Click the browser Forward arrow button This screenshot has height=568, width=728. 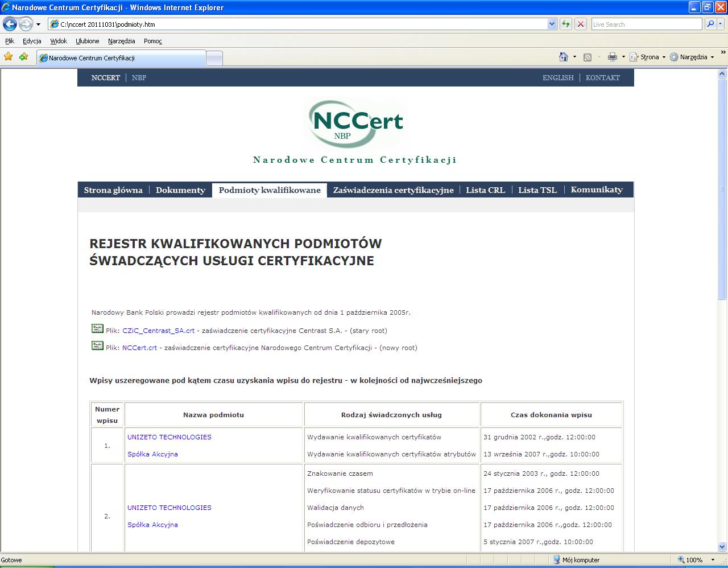[x=26, y=24]
